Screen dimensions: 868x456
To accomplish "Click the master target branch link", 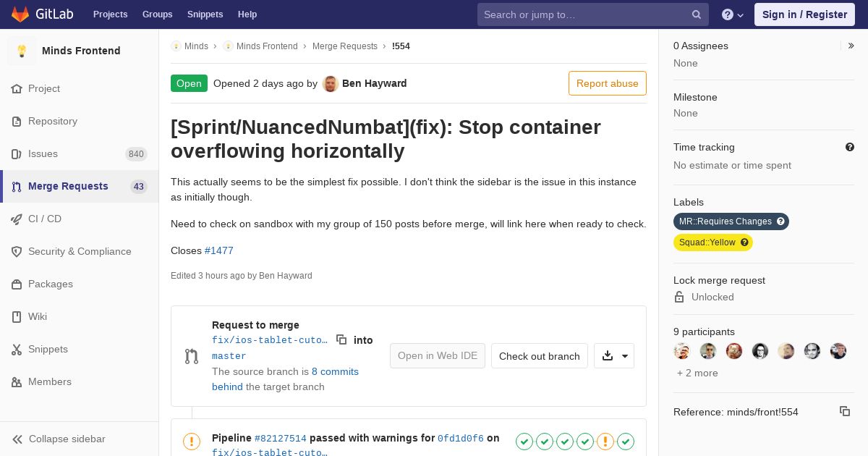I will 229,356.
